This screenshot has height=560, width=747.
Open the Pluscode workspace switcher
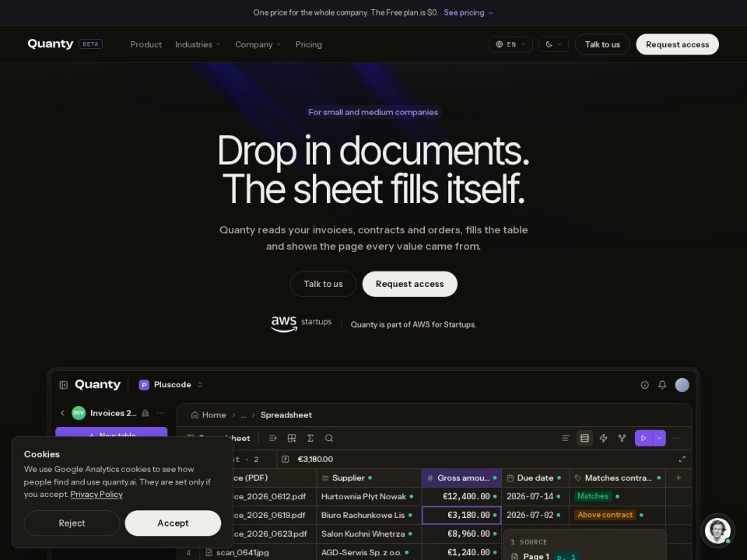(170, 385)
